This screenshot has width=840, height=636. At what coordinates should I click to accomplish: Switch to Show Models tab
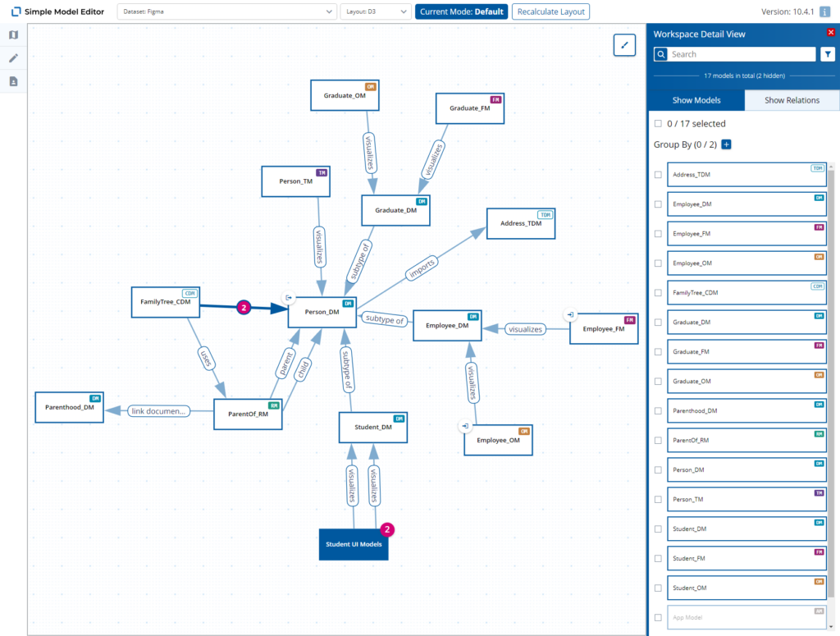click(x=696, y=100)
